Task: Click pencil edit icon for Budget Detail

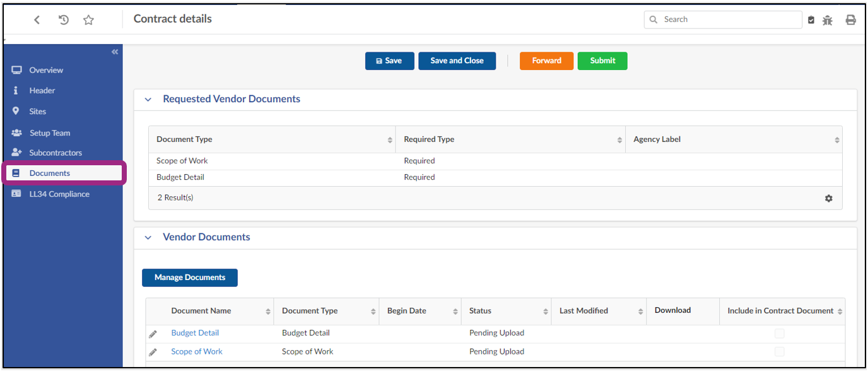Action: 153,334
